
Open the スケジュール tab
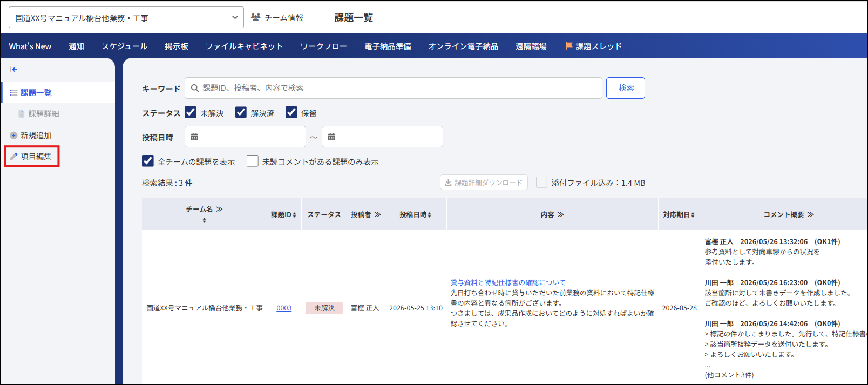(125, 46)
